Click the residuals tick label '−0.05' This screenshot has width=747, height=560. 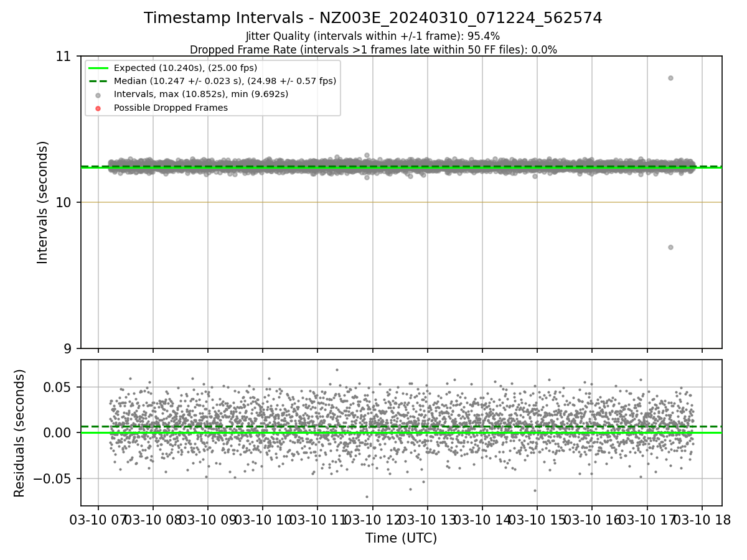coord(52,478)
